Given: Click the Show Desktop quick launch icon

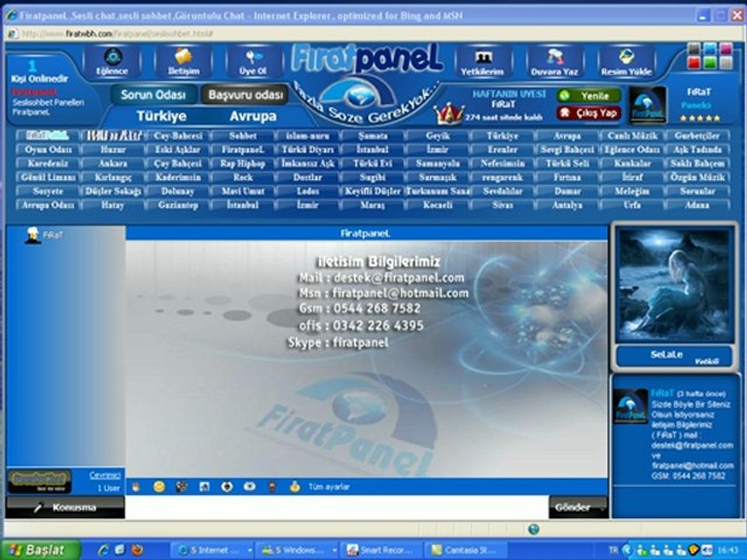Looking at the screenshot, I should click(120, 550).
